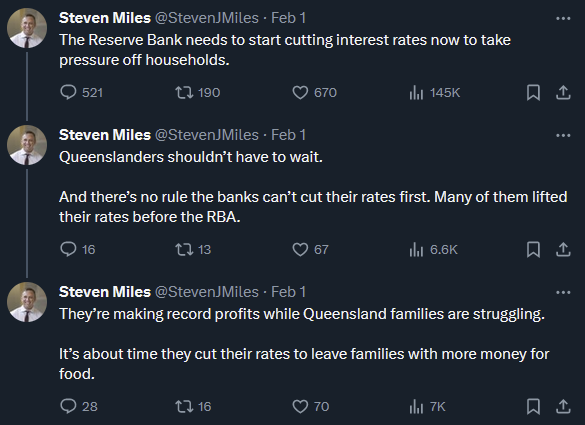The width and height of the screenshot is (585, 425).
Task: Bookmark the Reserve Bank tweet
Action: 533,92
